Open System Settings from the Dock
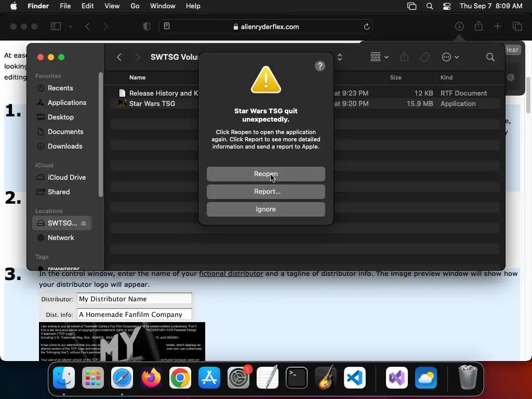Screen dimensions: 532x399 [x=238, y=378]
